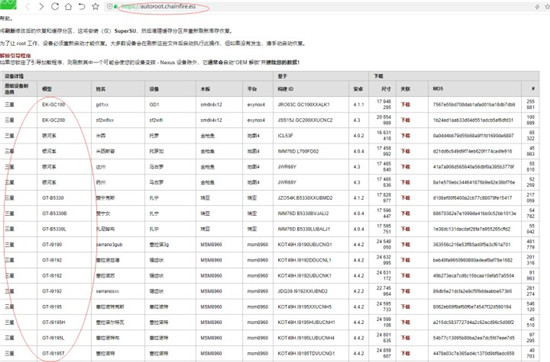The image size is (550, 362).
Task: Go back to the previous page
Action: tap(28, 6)
